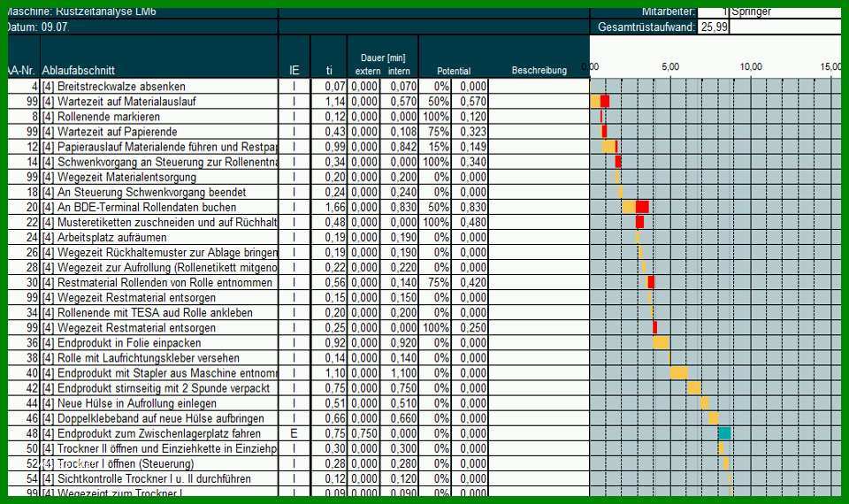Click the extern Dauer column header

coord(368,71)
